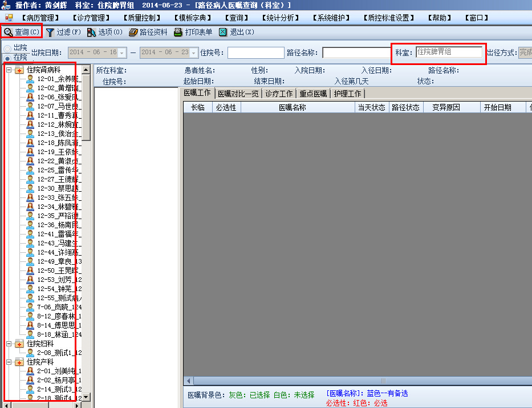Select patient icon for 2-01_刘美纯
The height and width of the screenshot is (408, 532).
pyautogui.click(x=30, y=371)
